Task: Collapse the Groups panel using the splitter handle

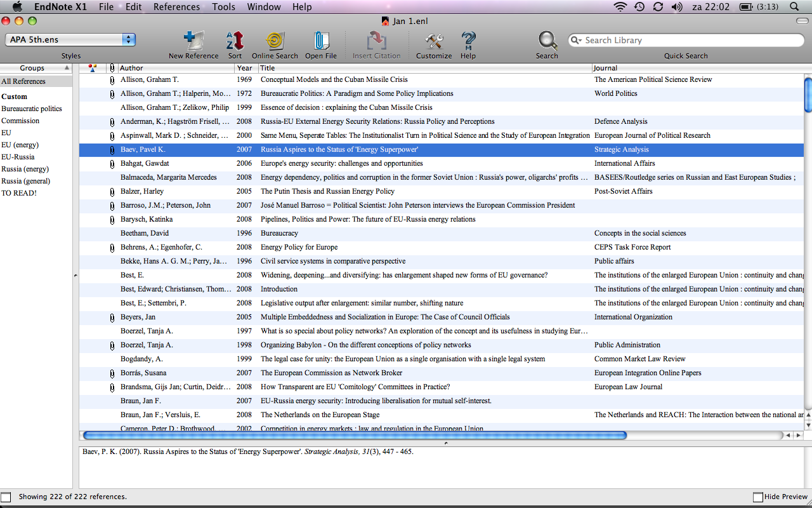Action: pyautogui.click(x=75, y=276)
